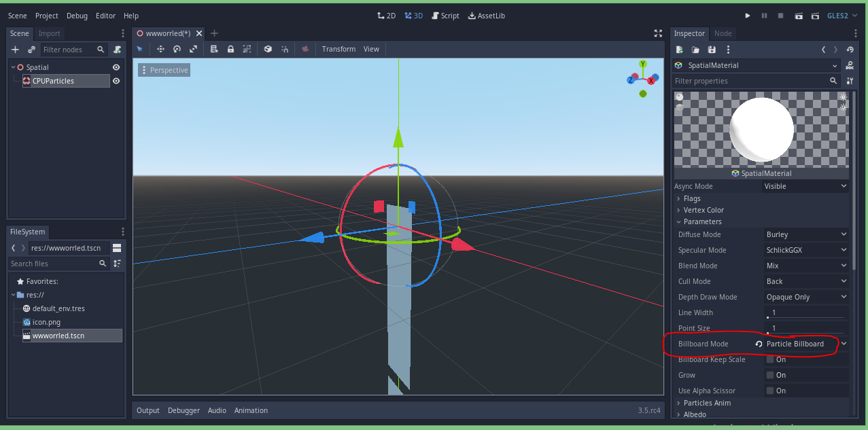Activate the Select mode arrow tool
Screen dimensions: 868x430
(140, 49)
